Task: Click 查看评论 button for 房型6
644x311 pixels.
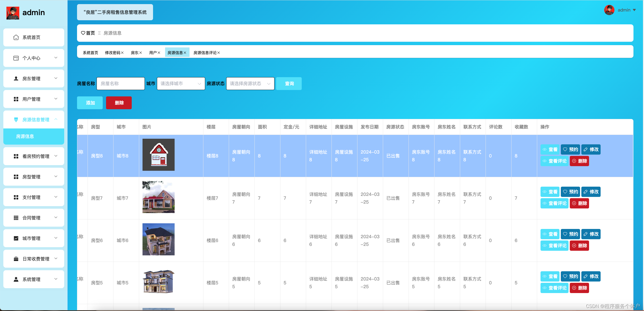Action: [x=554, y=246]
